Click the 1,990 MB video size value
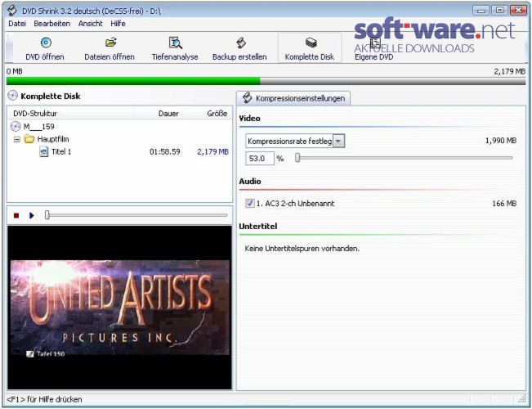The height and width of the screenshot is (409, 532). click(x=501, y=141)
